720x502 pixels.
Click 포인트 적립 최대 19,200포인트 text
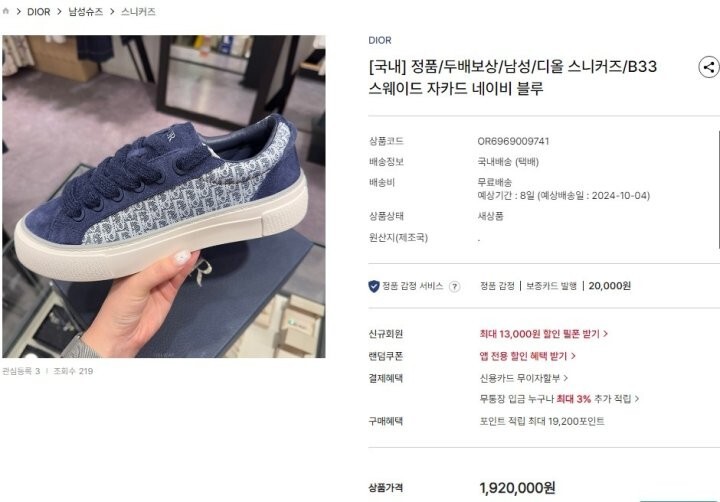(542, 421)
